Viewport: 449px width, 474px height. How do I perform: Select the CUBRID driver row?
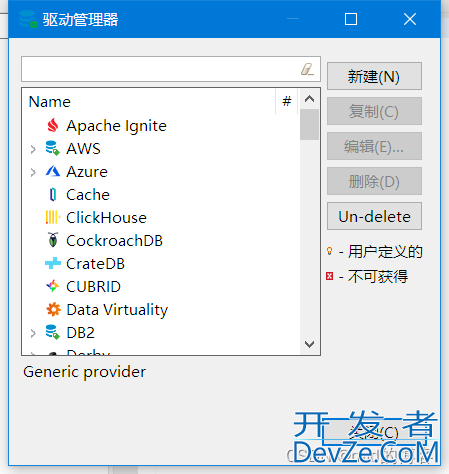pos(161,286)
